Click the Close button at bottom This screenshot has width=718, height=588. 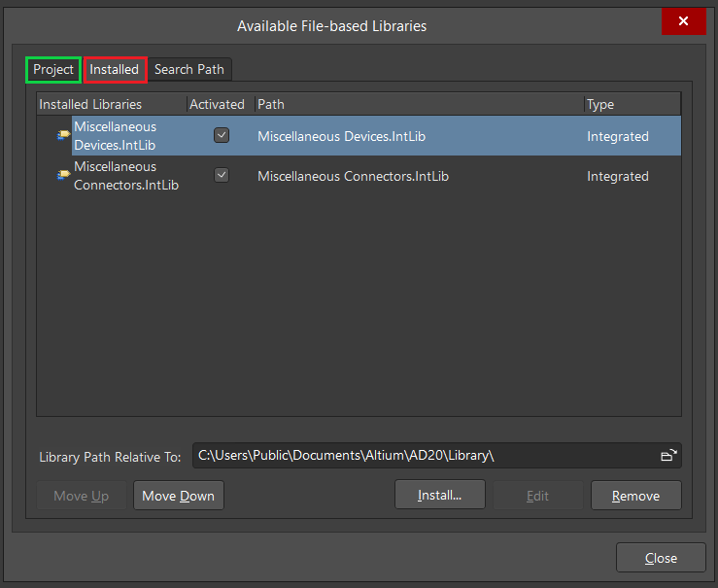point(661,558)
